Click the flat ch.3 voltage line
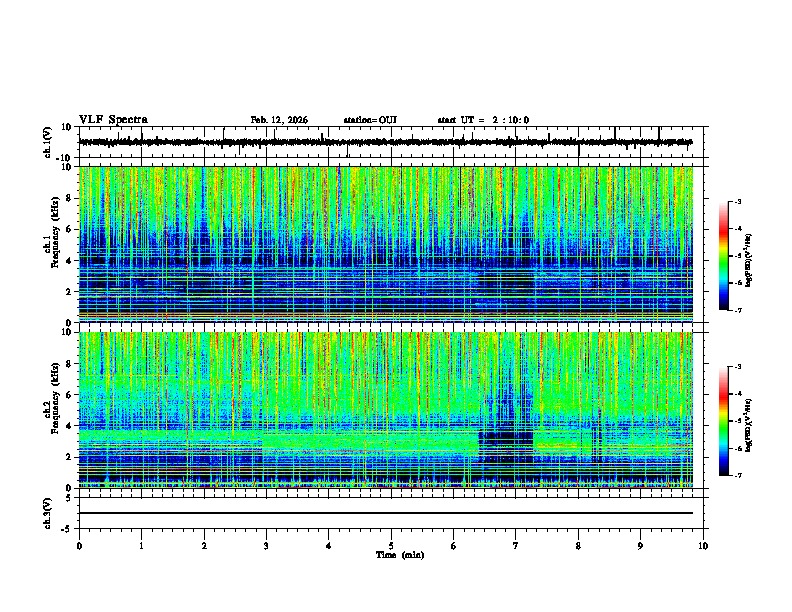Screen dimensions: 792x612 point(385,513)
